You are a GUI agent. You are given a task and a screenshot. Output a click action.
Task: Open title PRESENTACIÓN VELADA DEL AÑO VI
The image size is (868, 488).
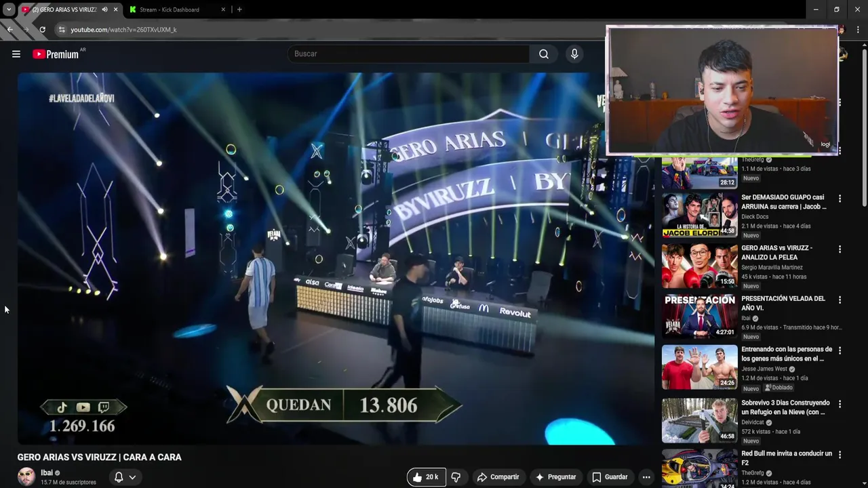783,303
